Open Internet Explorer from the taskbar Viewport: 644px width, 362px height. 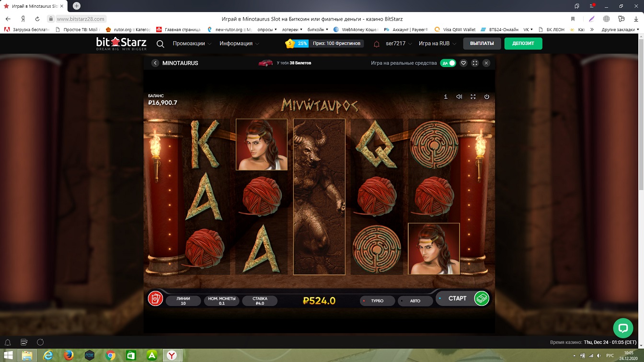48,355
